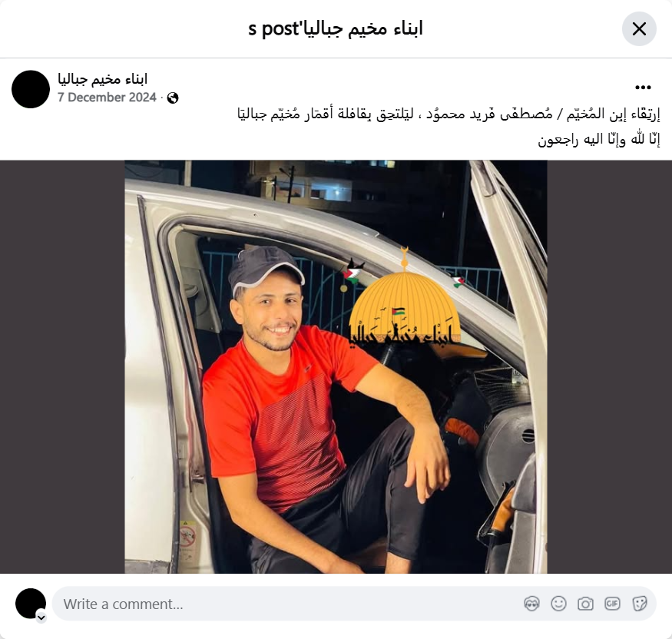Click the dialog title heading text

[336, 29]
